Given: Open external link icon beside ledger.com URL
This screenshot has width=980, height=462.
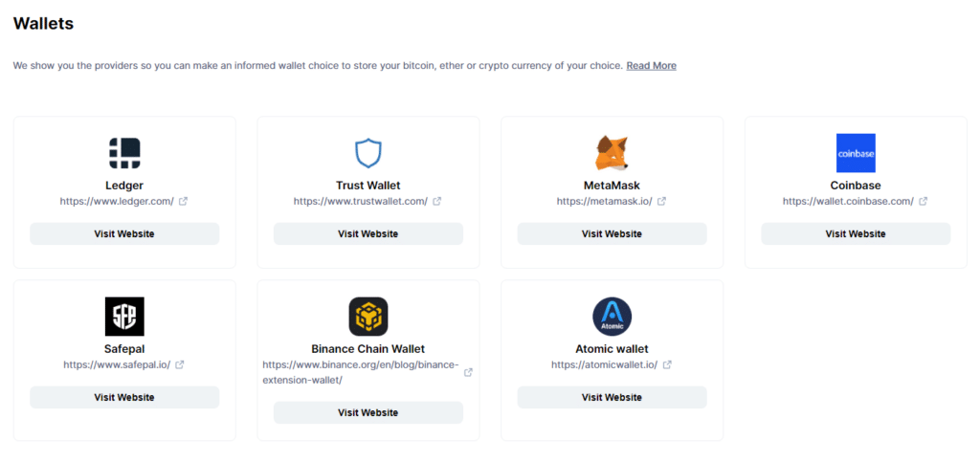Looking at the screenshot, I should (x=184, y=201).
